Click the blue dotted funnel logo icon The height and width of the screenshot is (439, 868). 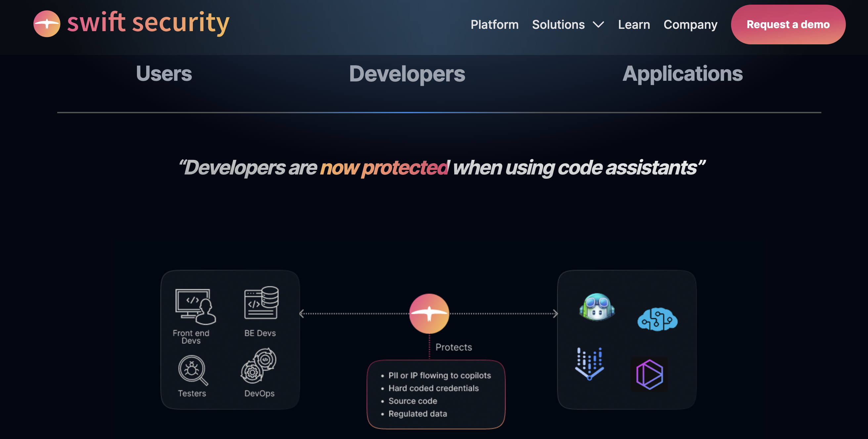(589, 364)
